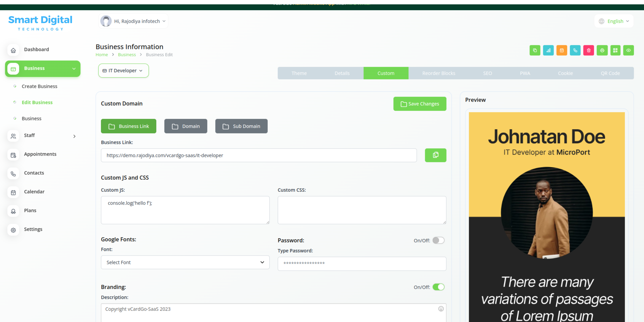Image resolution: width=644 pixels, height=322 pixels.
Task: Open the analytics bar chart icon
Action: 548,50
